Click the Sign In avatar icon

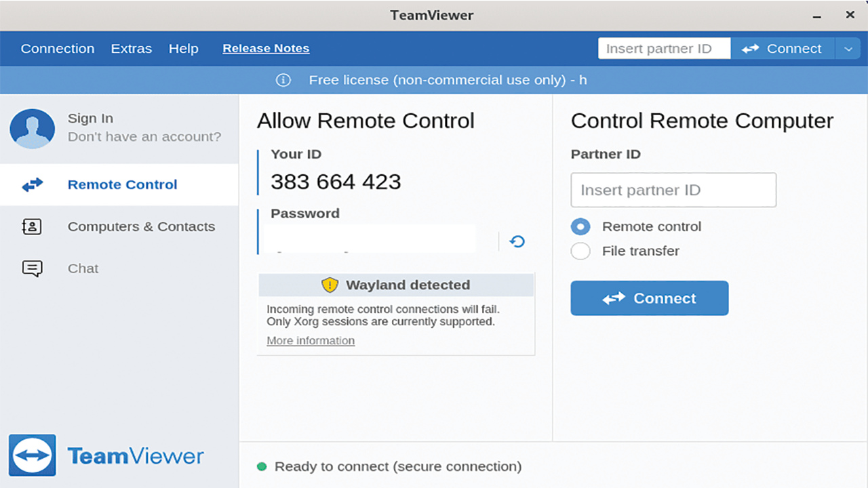tap(32, 129)
